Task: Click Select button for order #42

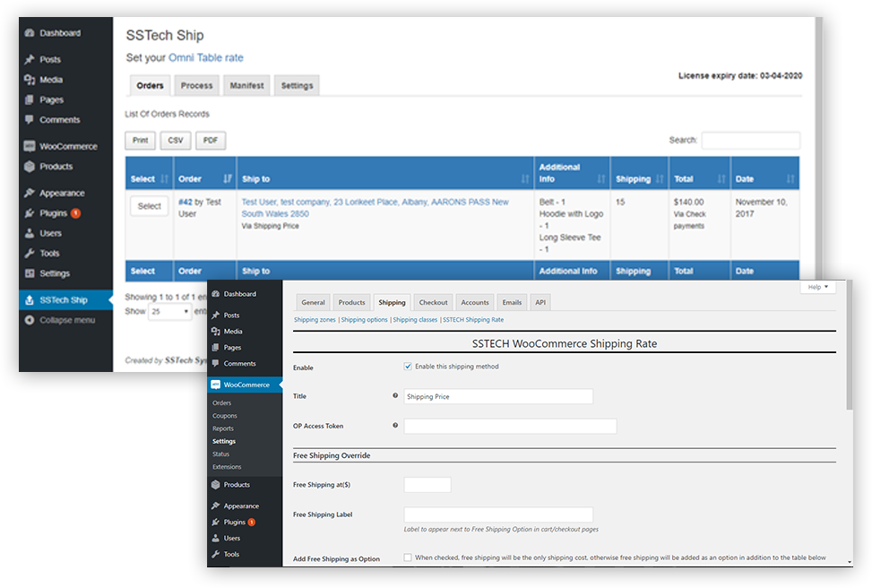Action: (149, 206)
